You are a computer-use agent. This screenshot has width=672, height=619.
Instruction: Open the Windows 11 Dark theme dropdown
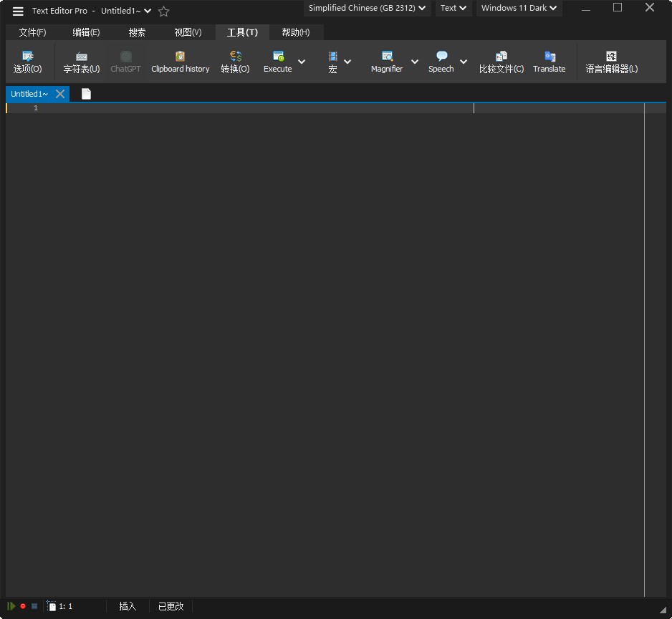519,8
